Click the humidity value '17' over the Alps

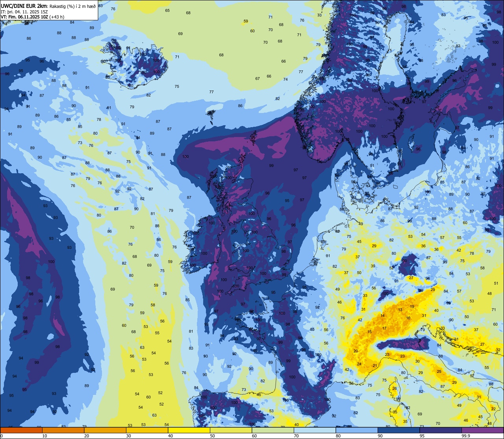384,328
